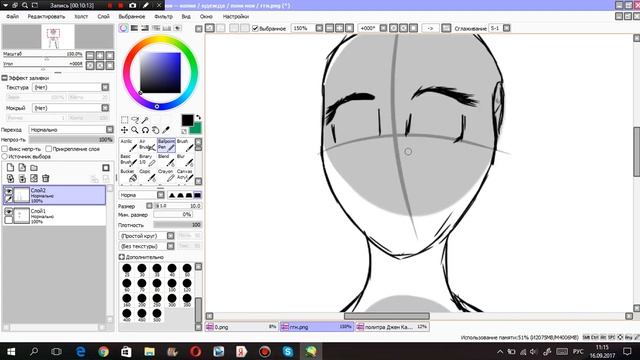Screen dimensions: 640x360
Task: Adjust the Непроз-ть opacity slider
Action: point(71,140)
